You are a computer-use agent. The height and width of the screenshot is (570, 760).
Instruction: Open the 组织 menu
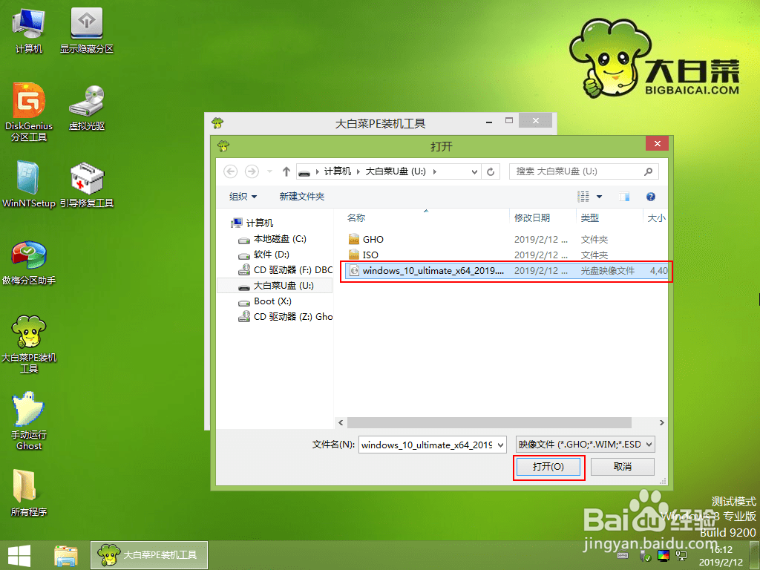tap(243, 196)
